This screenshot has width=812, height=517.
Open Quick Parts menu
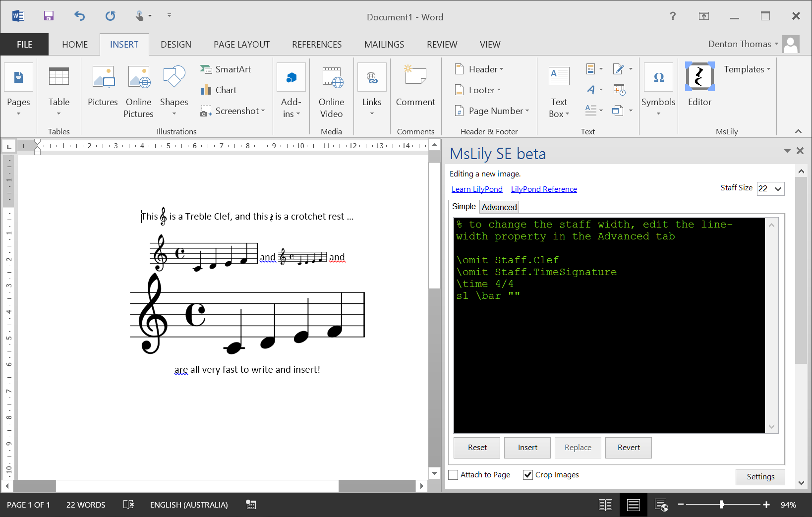[594, 69]
